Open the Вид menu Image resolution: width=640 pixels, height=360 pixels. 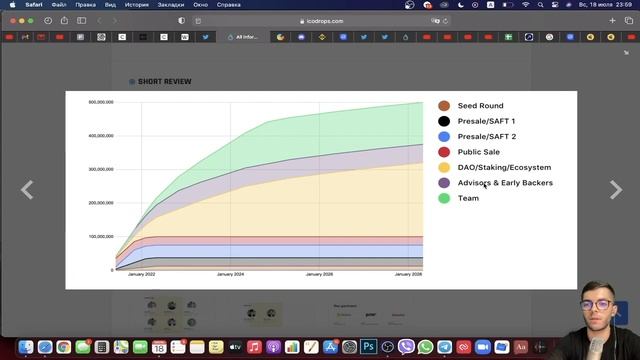[110, 5]
